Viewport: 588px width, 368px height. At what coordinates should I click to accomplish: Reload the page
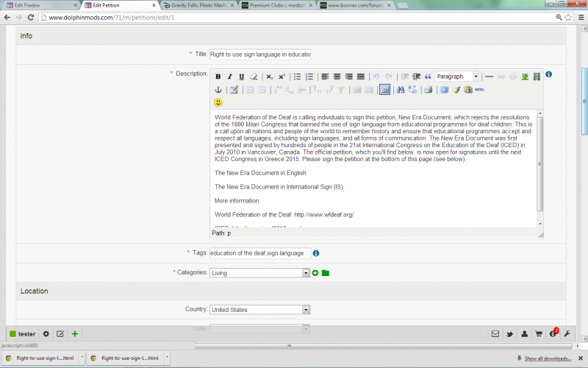pos(31,17)
